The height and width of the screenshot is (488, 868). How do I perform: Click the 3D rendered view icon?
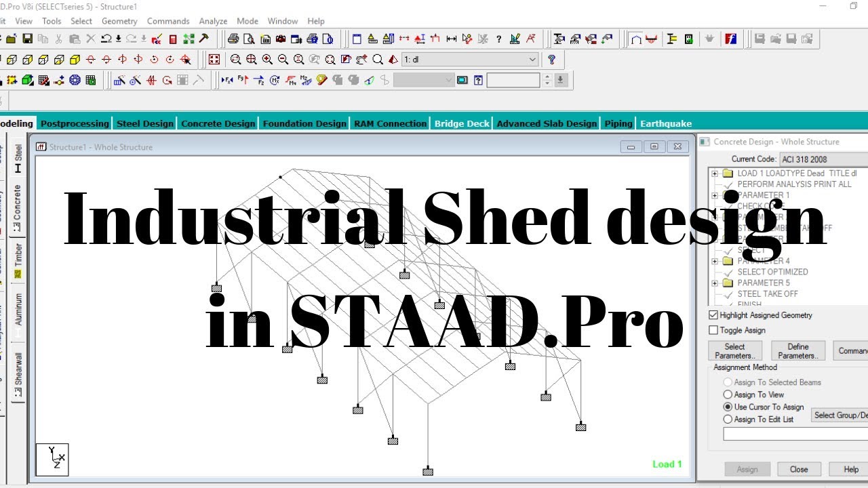(393, 60)
